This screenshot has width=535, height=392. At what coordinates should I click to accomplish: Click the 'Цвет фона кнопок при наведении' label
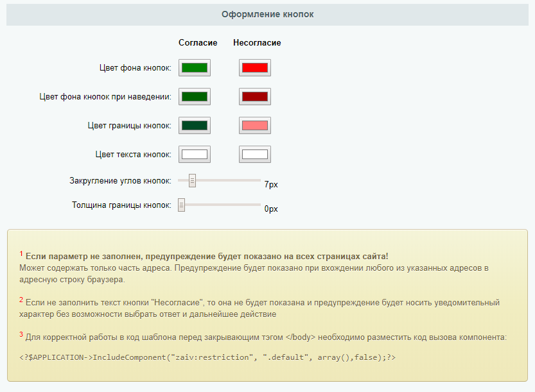click(x=105, y=97)
